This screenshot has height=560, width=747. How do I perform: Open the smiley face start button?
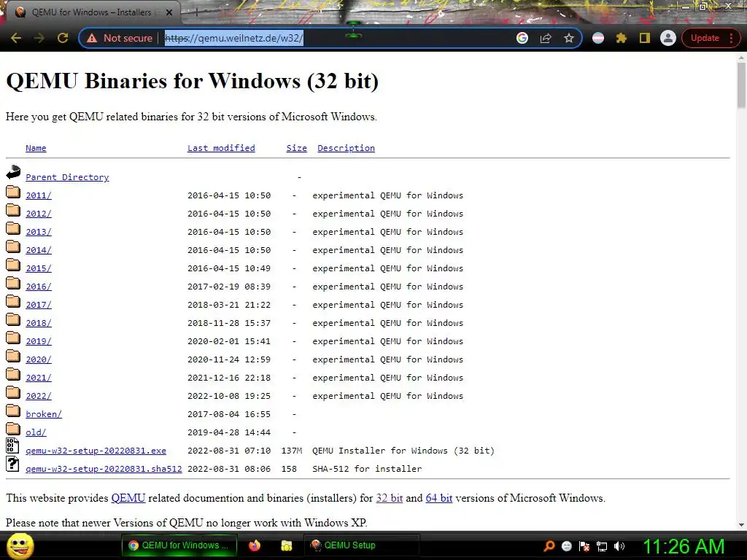[20, 545]
